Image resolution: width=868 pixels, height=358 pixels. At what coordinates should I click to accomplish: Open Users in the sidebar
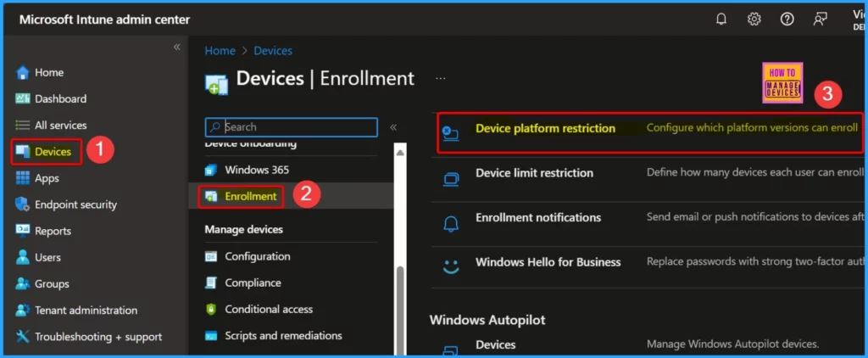point(47,257)
